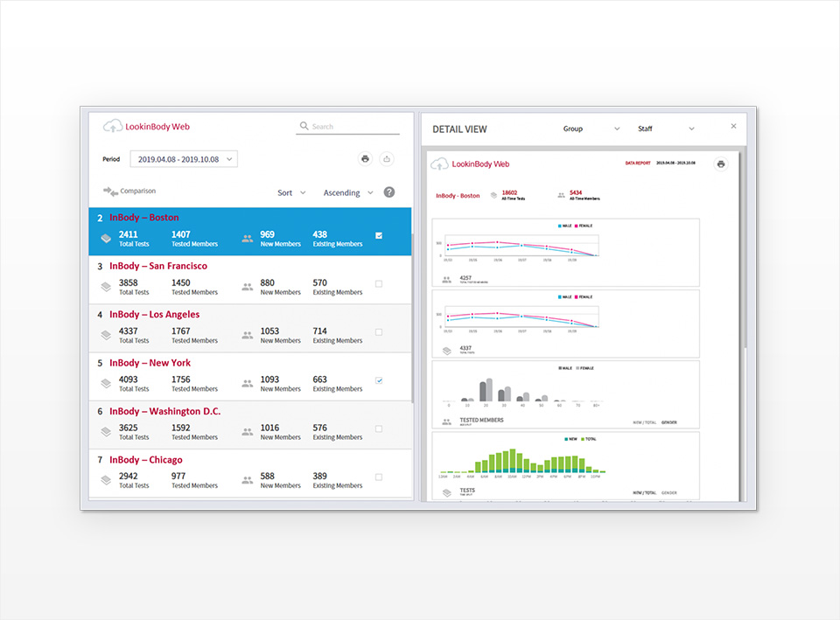Open the Sort dropdown
The width and height of the screenshot is (840, 620).
291,192
